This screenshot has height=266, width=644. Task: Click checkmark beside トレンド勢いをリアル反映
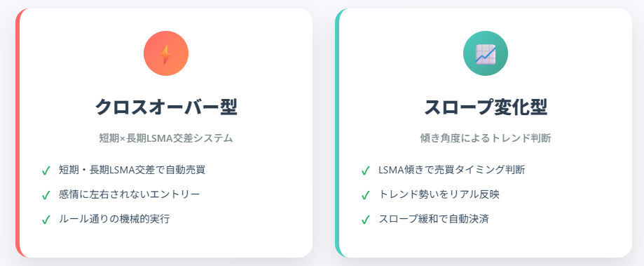click(x=366, y=195)
